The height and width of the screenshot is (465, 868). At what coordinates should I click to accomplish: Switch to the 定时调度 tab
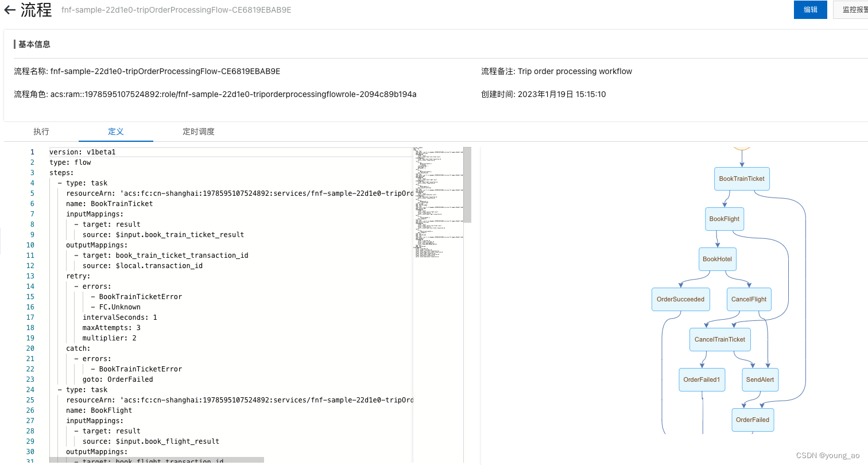(198, 131)
